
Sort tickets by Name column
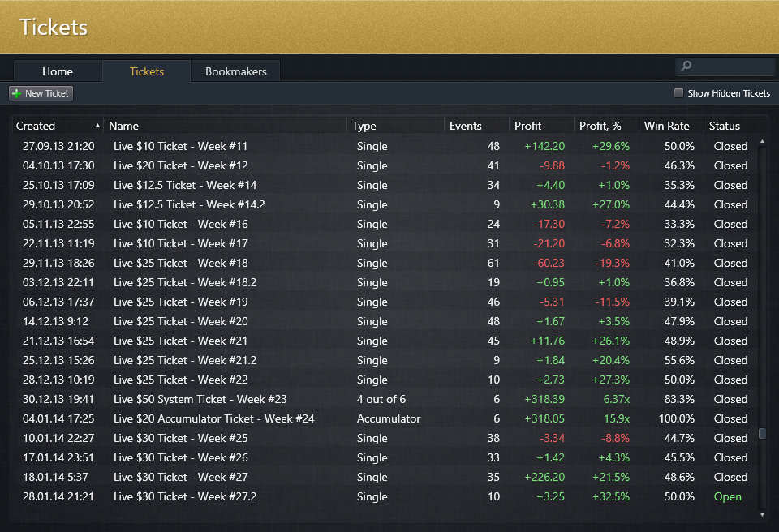[x=125, y=126]
